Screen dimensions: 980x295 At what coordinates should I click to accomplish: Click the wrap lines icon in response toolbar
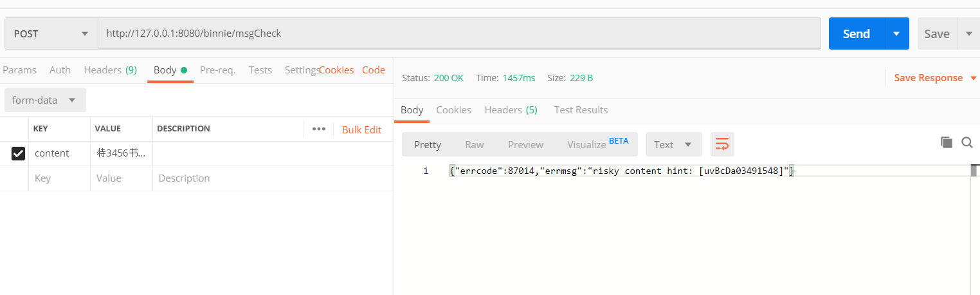722,144
